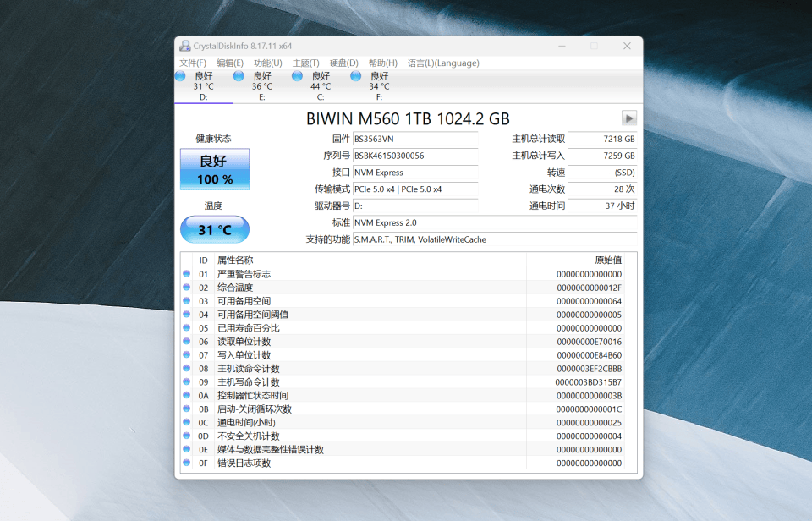This screenshot has height=521, width=812.
Task: Click the 健康状态 label
Action: [x=213, y=138]
